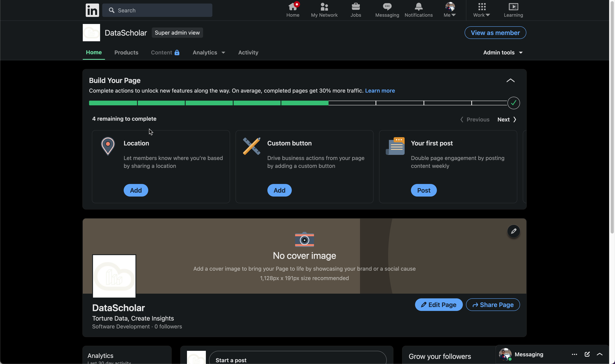
Task: Expand the Me profile menu
Action: coord(450,10)
